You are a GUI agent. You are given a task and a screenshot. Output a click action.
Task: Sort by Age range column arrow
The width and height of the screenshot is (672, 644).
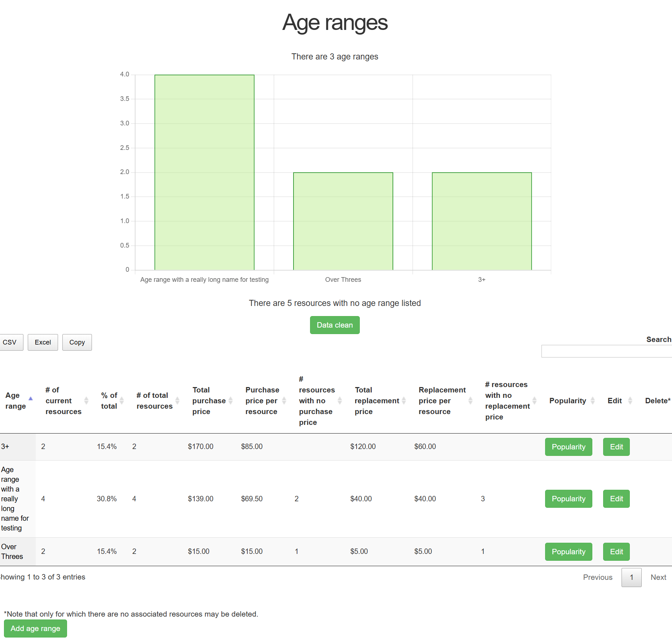pos(31,399)
